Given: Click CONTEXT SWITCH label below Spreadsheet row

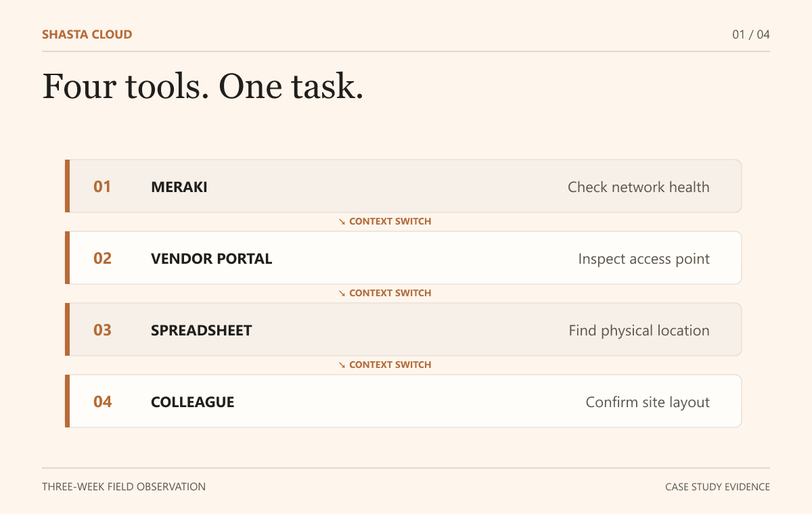Looking at the screenshot, I should click(385, 365).
